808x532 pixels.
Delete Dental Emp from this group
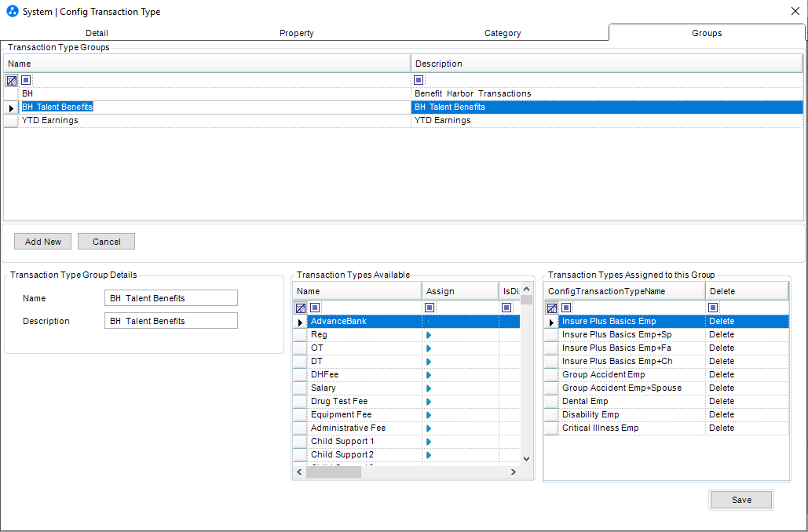coord(722,401)
